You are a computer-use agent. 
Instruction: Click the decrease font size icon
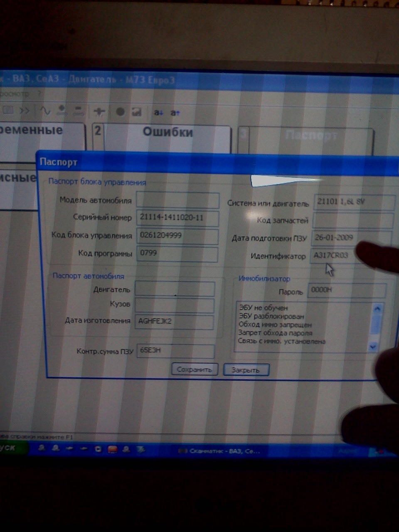[158, 113]
